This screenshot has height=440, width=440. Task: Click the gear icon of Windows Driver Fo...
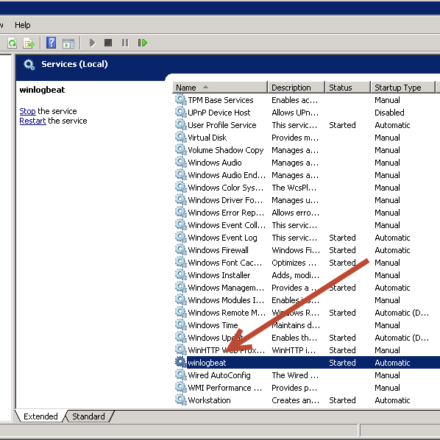pos(181,200)
